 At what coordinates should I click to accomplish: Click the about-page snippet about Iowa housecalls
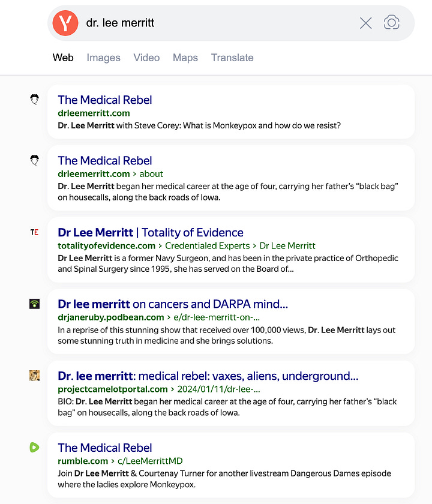(228, 191)
